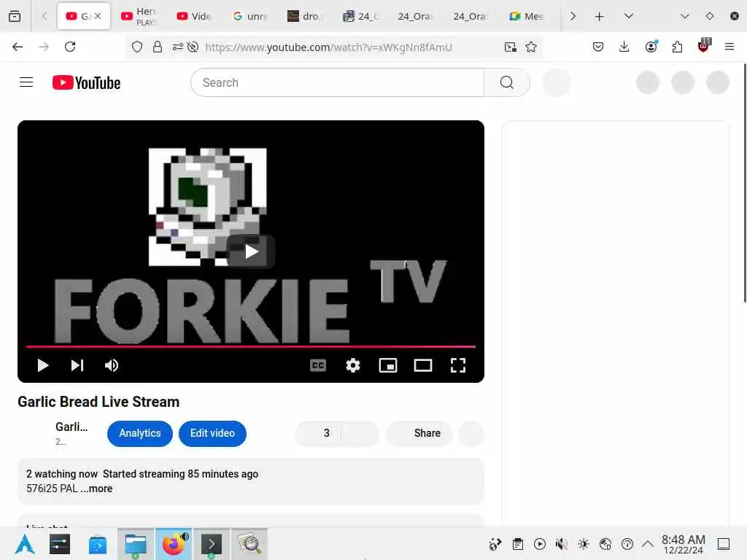Open Analytics for this video
747x560 pixels.
(139, 433)
